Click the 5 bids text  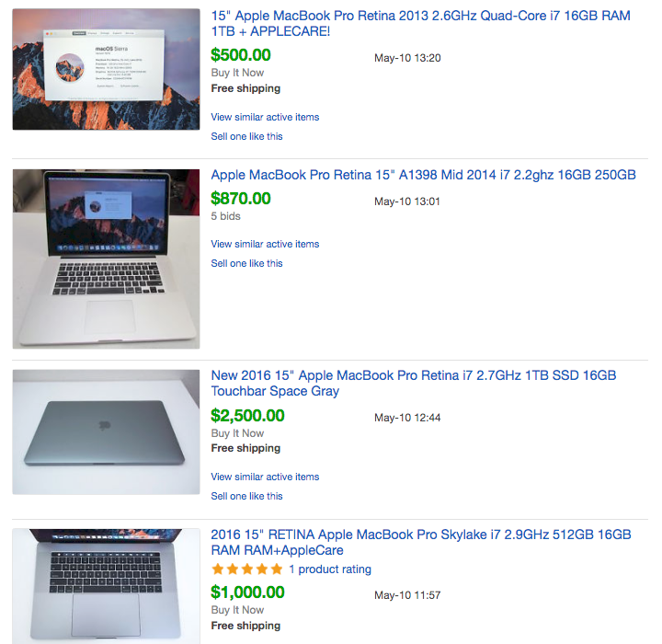[225, 216]
